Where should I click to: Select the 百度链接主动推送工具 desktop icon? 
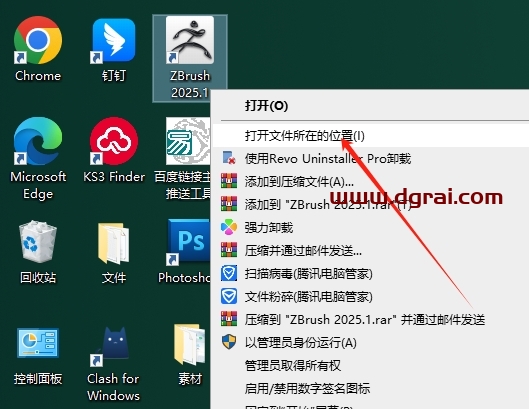tap(184, 159)
